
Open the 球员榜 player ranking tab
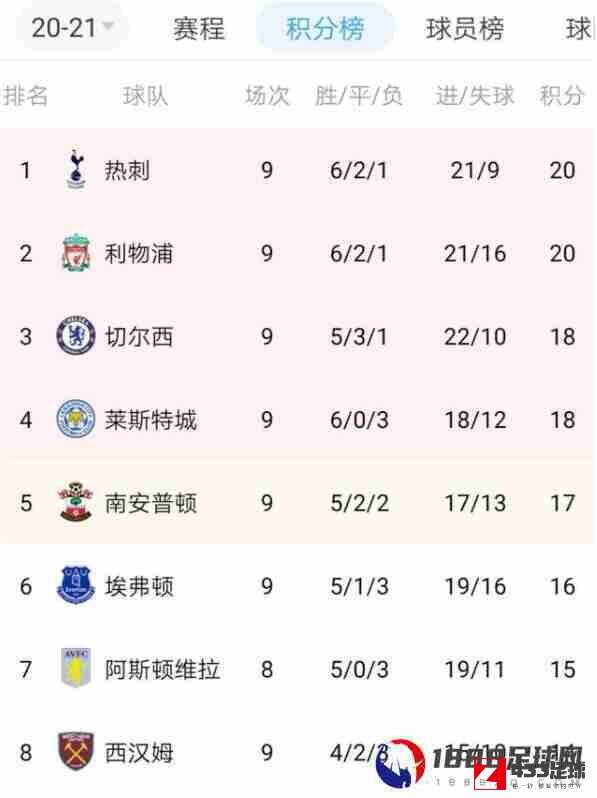(x=465, y=28)
